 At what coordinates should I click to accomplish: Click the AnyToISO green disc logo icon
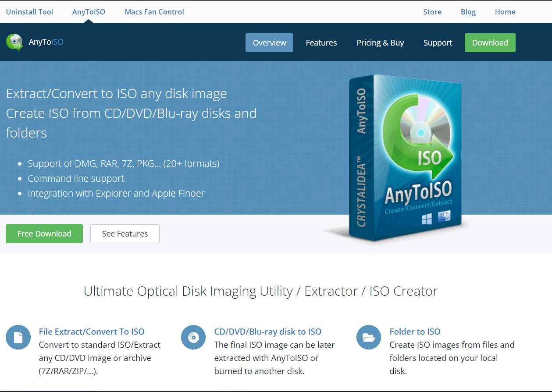pos(14,42)
